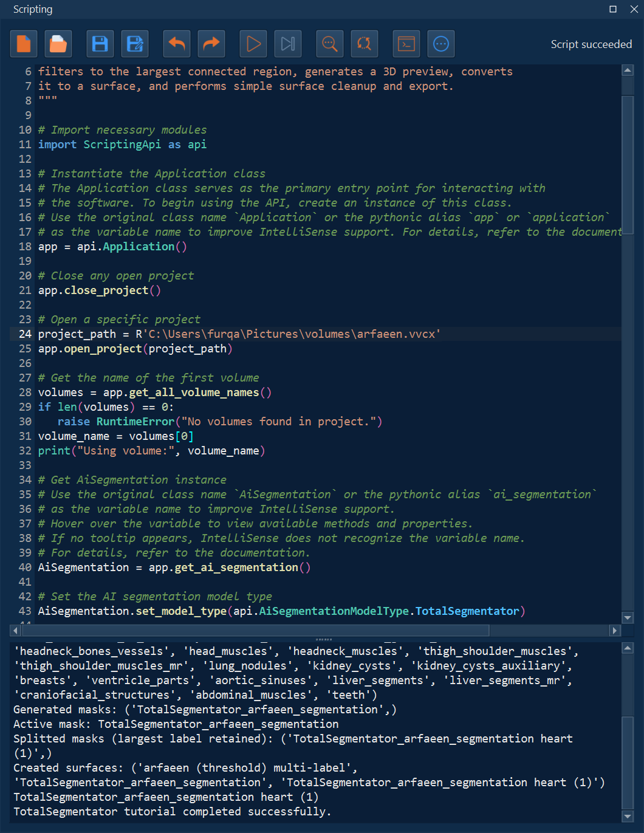Save the current script

click(100, 43)
